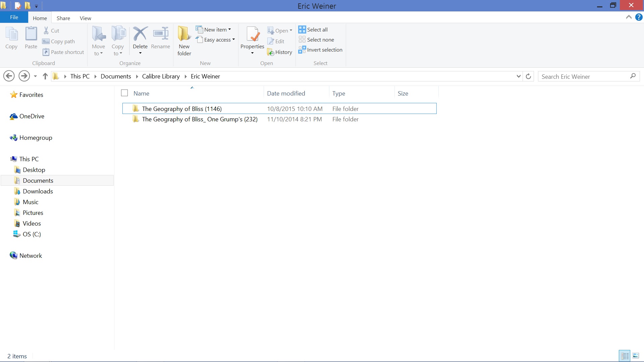Open the View ribbon tab
The width and height of the screenshot is (644, 362).
pyautogui.click(x=85, y=18)
